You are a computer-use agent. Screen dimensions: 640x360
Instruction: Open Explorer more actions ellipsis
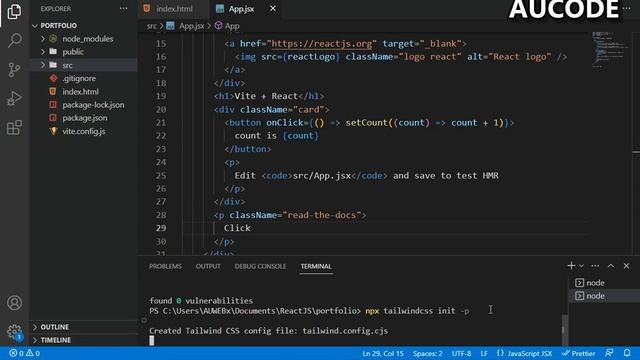pos(123,9)
